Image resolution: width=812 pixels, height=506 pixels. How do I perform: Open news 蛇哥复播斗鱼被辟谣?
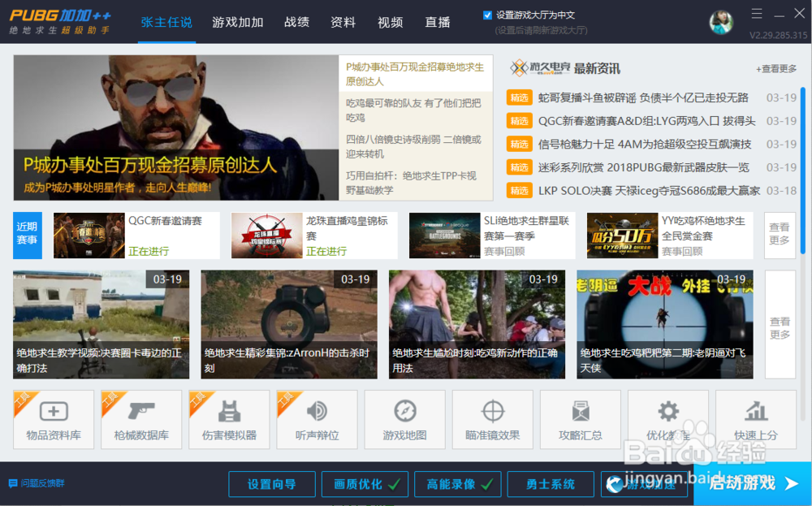point(643,97)
